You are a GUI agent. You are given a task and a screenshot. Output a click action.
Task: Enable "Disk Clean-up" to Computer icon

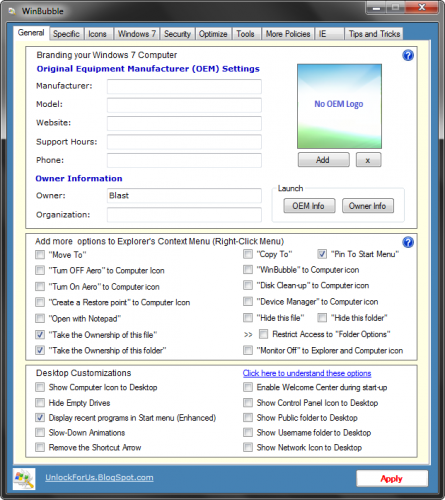[x=248, y=285]
